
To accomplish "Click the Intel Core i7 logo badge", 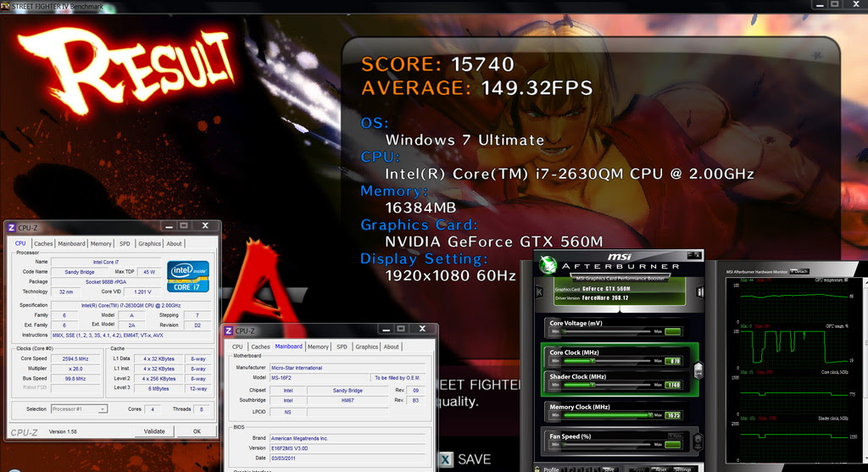I will (188, 276).
